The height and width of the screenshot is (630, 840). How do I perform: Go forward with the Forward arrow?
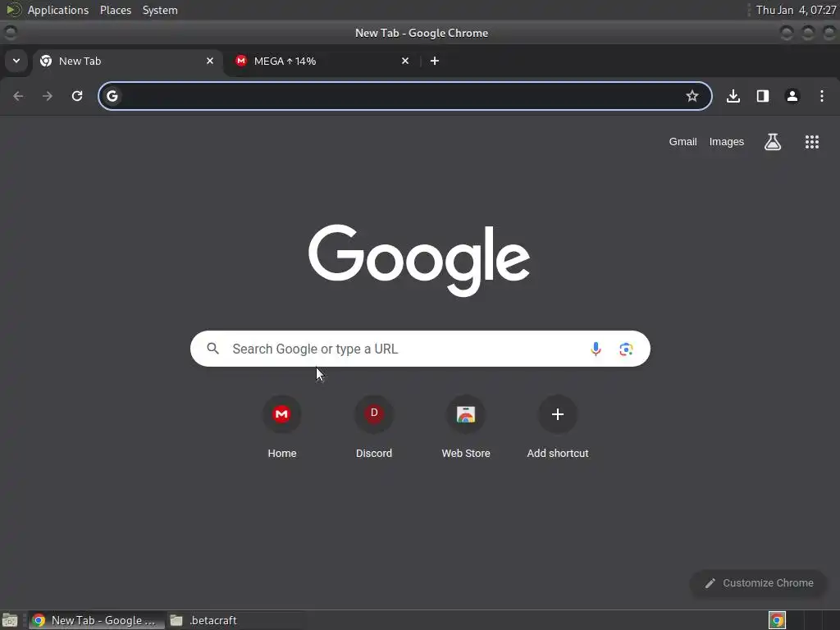tap(48, 96)
